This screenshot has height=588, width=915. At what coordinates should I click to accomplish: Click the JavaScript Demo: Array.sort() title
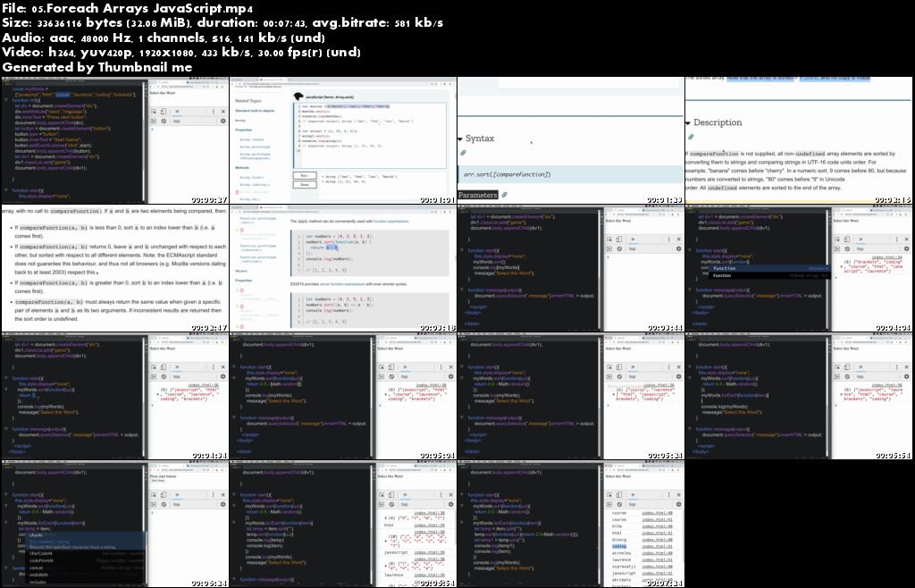pos(330,97)
